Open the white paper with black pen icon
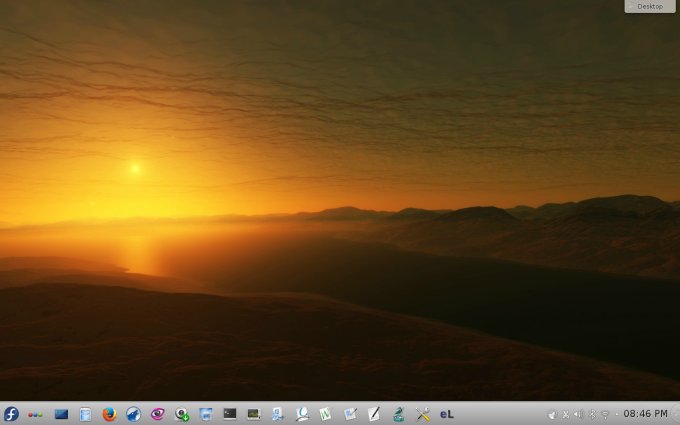Screen dimensions: 680x425 pyautogui.click(x=374, y=414)
